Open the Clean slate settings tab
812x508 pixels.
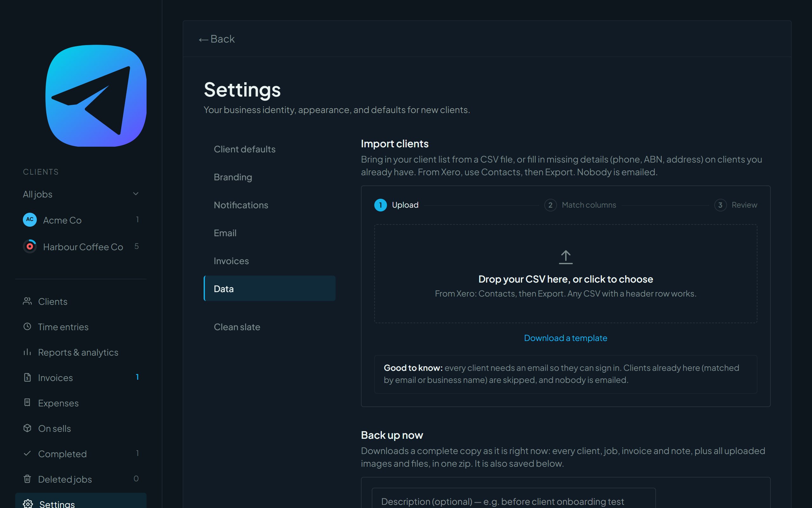tap(269, 327)
